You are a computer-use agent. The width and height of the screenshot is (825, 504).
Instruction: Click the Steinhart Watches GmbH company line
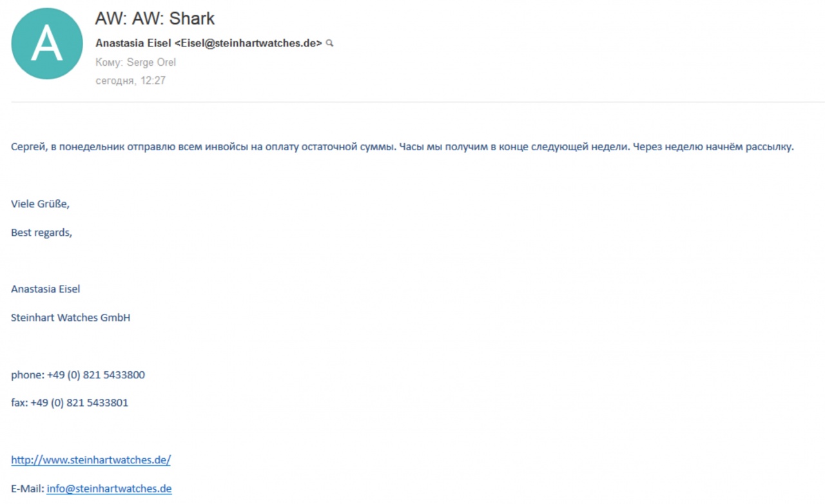[x=71, y=318]
